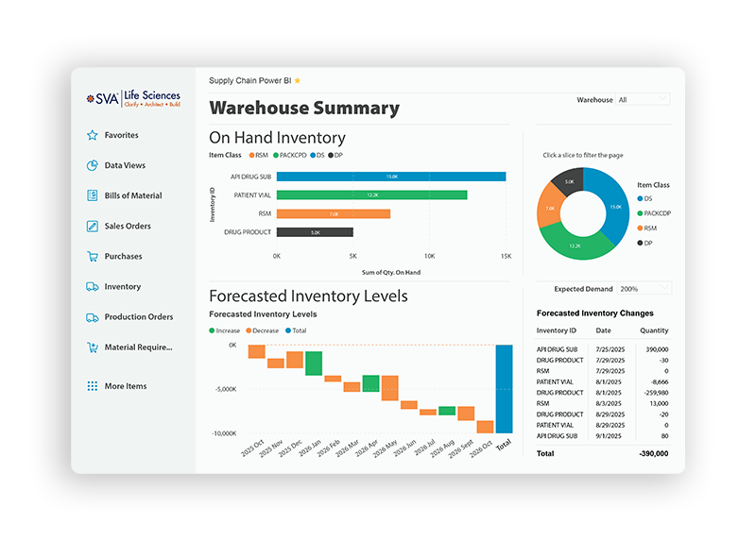The height and width of the screenshot is (541, 756).
Task: Click the SVA Life Sciences logo
Action: [x=133, y=98]
